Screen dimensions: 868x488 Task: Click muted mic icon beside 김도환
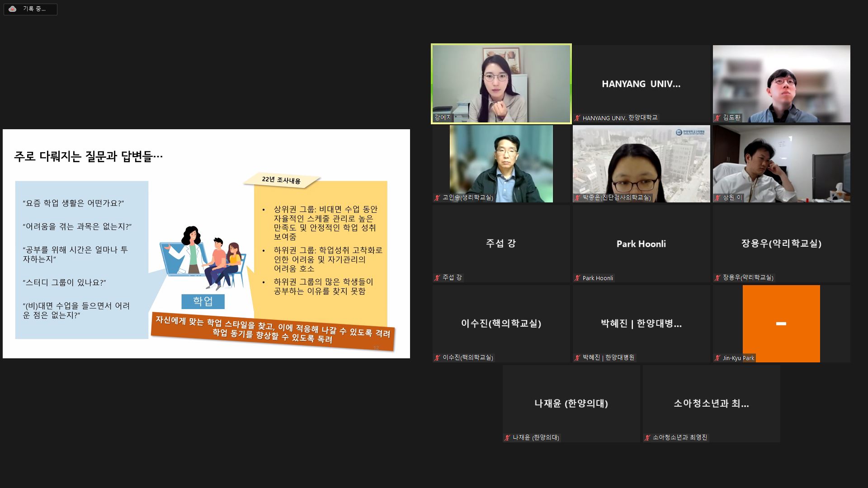tap(717, 118)
